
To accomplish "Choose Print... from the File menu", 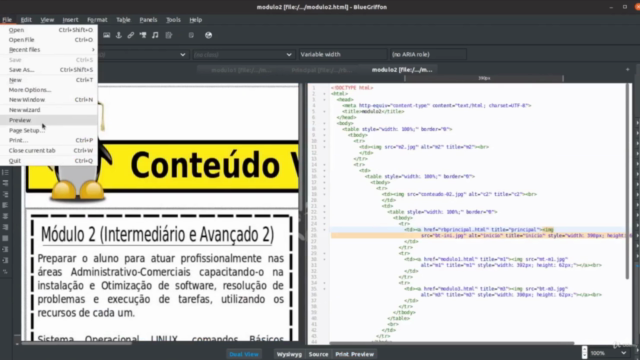I will coord(49,140).
